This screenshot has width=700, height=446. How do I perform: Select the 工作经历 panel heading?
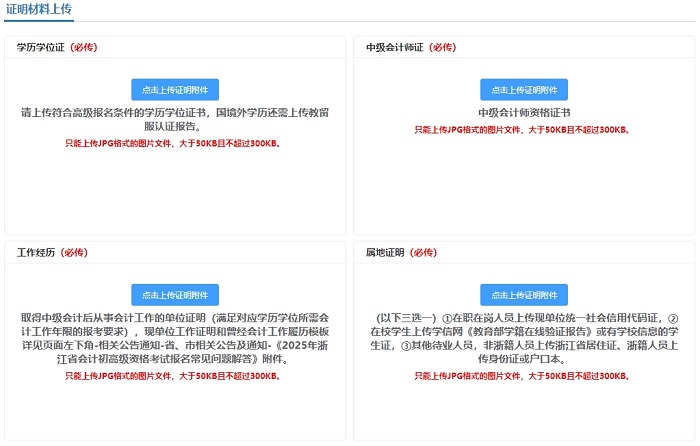point(36,253)
